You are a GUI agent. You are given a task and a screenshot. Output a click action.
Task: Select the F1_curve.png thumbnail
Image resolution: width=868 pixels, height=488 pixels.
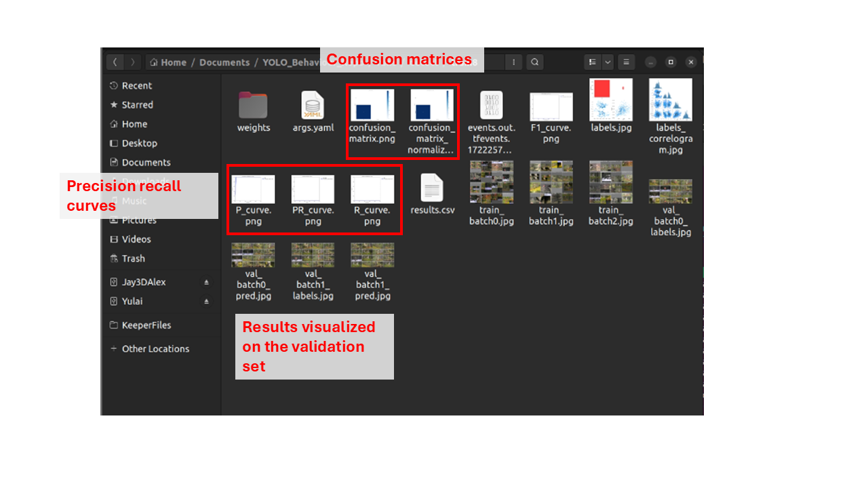point(551,107)
